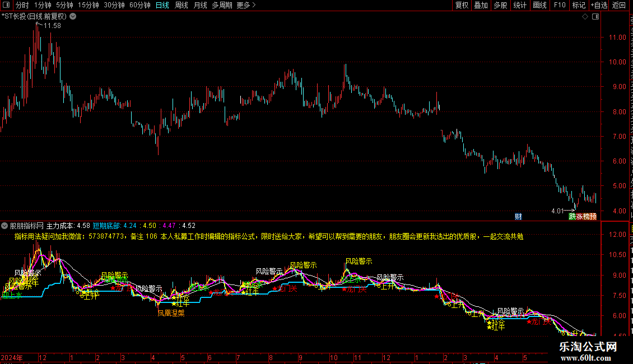Click the 主力成本: 4.58 readout

click(68, 226)
